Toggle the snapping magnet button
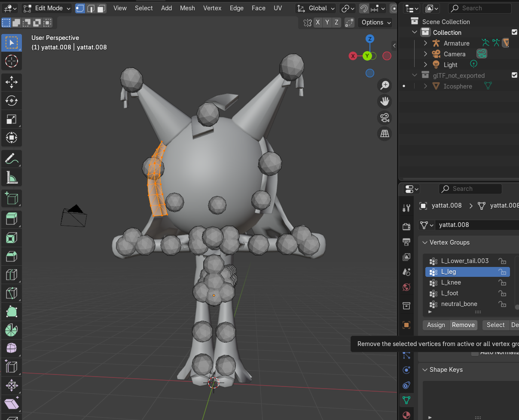The height and width of the screenshot is (420, 519). tap(364, 8)
